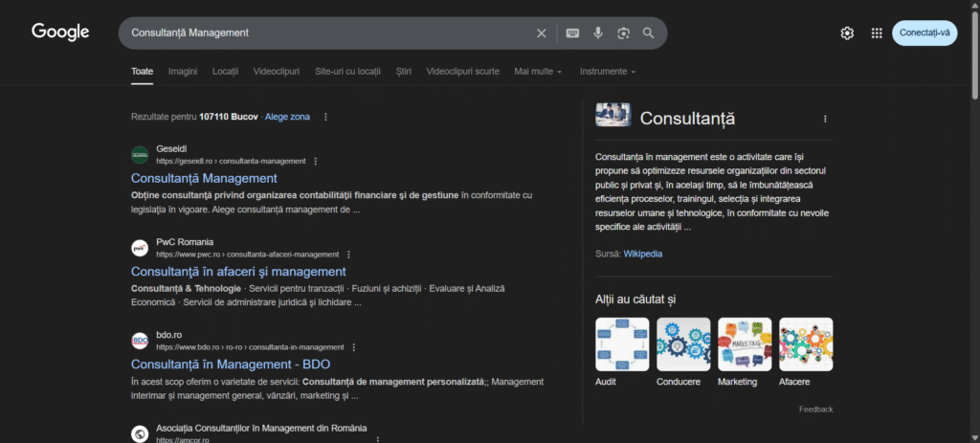Open more options for Geseidl result
980x443 pixels.
coord(316,161)
